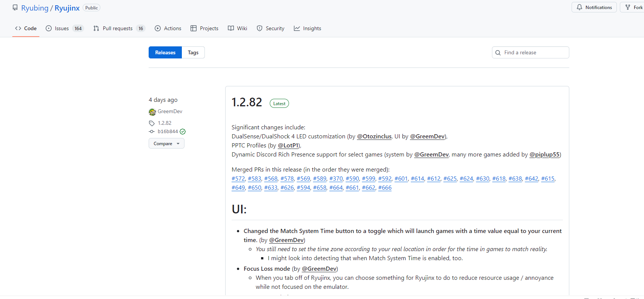Open pull request #568
The height and width of the screenshot is (299, 644).
[271, 179]
